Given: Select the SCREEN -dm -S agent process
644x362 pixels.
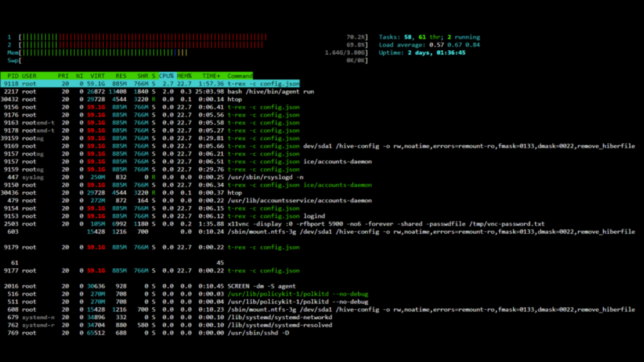Looking at the screenshot, I should pos(148,287).
